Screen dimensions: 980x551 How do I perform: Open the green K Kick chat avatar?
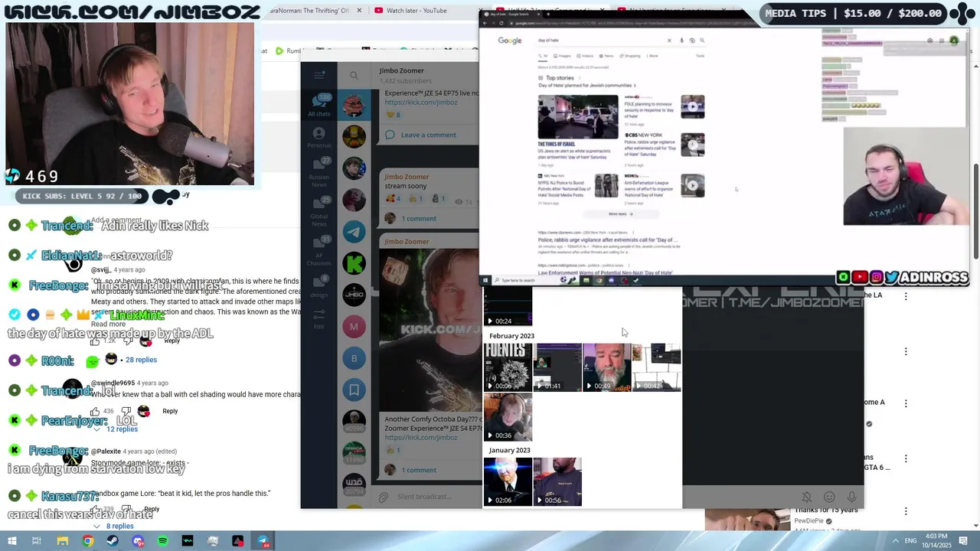pos(354,263)
